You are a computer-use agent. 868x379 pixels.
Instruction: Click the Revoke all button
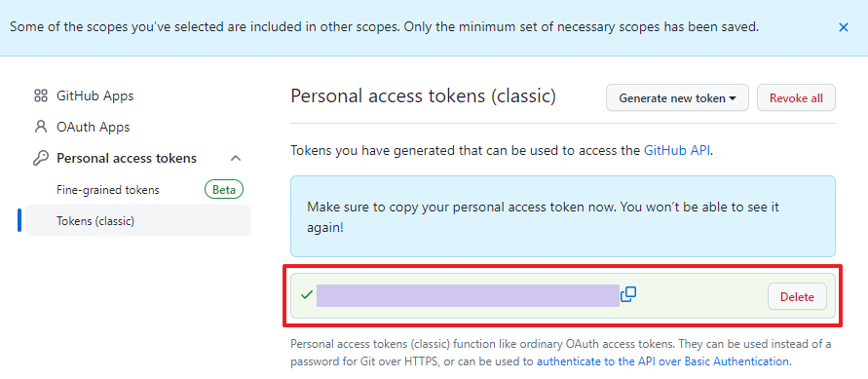796,98
